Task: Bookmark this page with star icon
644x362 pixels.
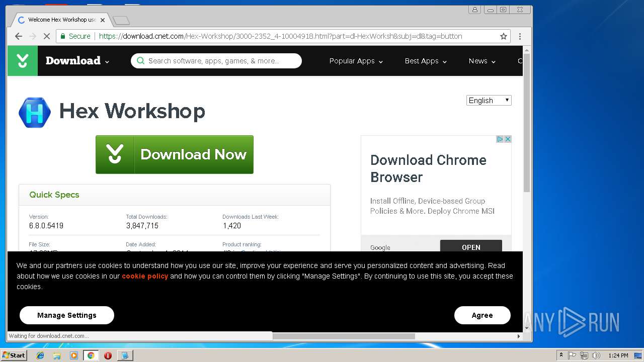Action: [x=503, y=36]
